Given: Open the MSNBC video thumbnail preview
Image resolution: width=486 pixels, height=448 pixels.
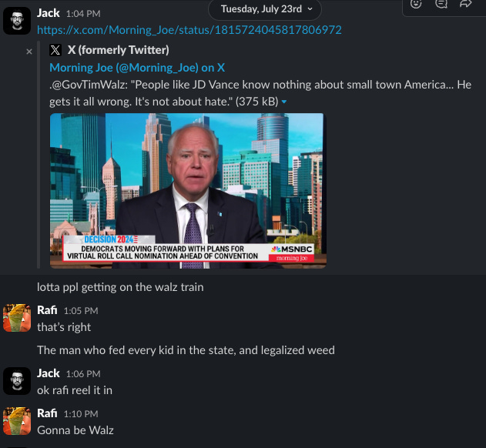Looking at the screenshot, I should click(188, 191).
